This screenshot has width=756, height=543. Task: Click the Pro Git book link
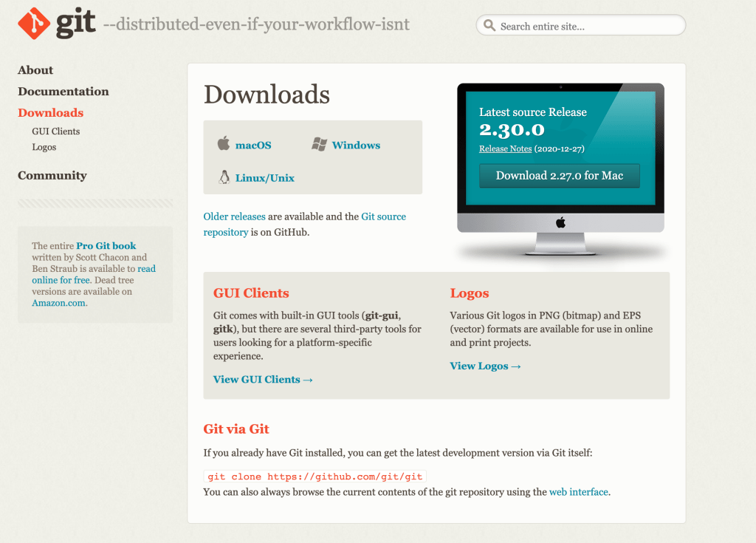pyautogui.click(x=106, y=246)
